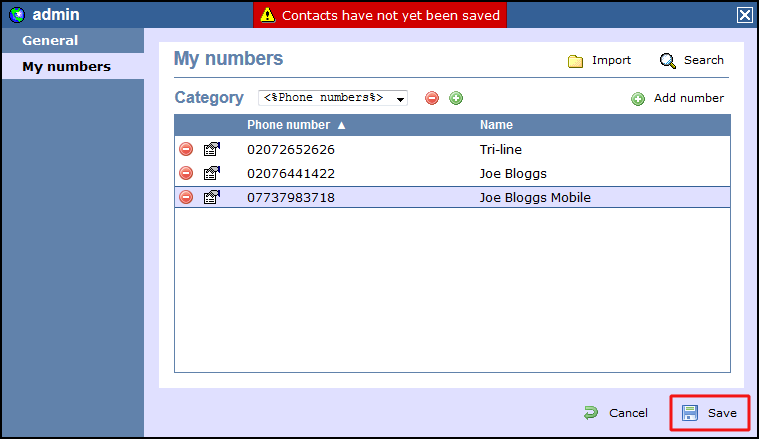Click the Import folder icon
Viewport: 759px width, 439px height.
pyautogui.click(x=576, y=61)
